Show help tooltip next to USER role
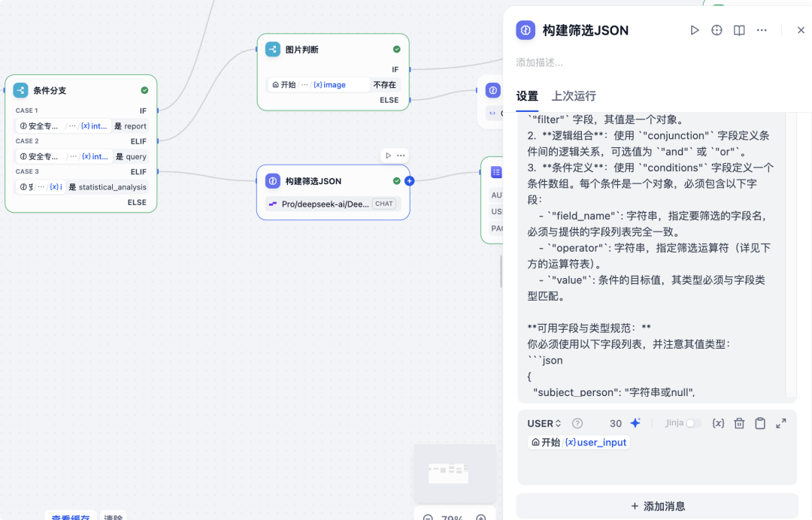Screen dimensions: 812x520 [577, 424]
